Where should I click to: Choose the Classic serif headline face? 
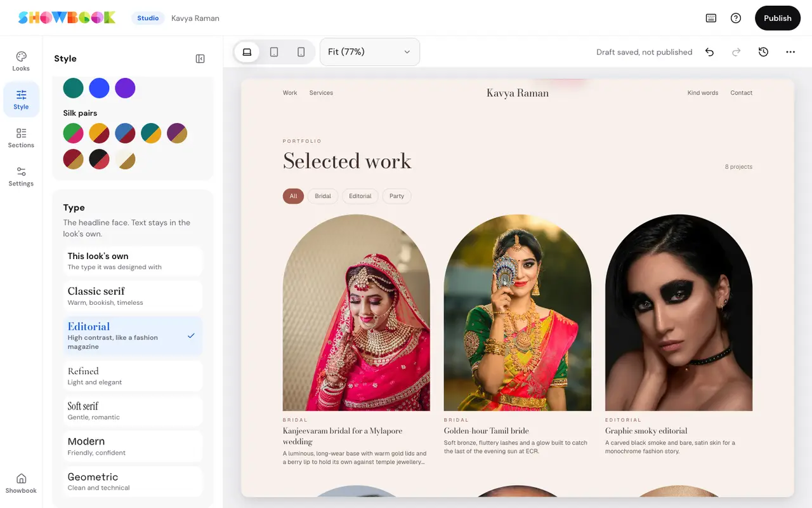(133, 296)
